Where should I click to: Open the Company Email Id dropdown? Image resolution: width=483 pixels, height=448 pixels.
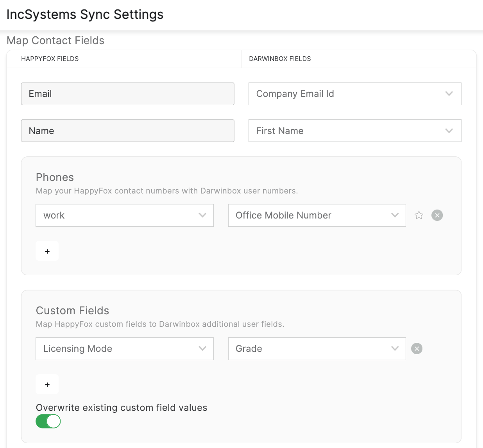tap(355, 94)
